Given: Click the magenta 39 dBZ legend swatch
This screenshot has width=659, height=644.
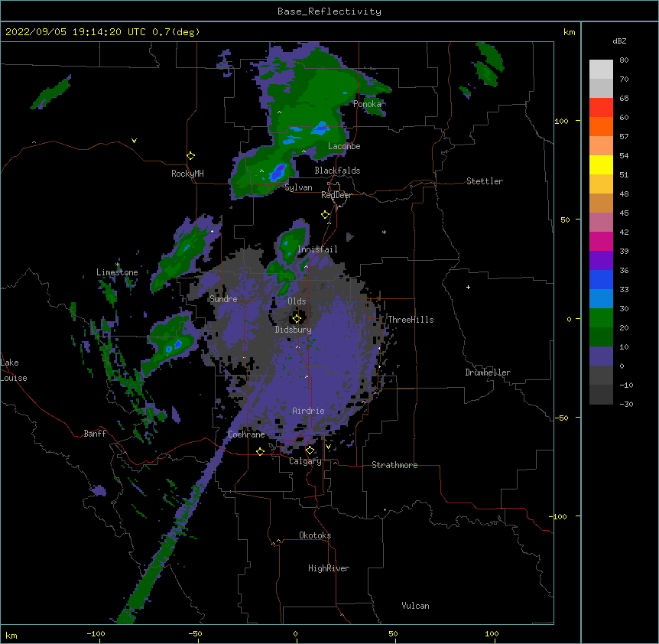Looking at the screenshot, I should 601,241.
